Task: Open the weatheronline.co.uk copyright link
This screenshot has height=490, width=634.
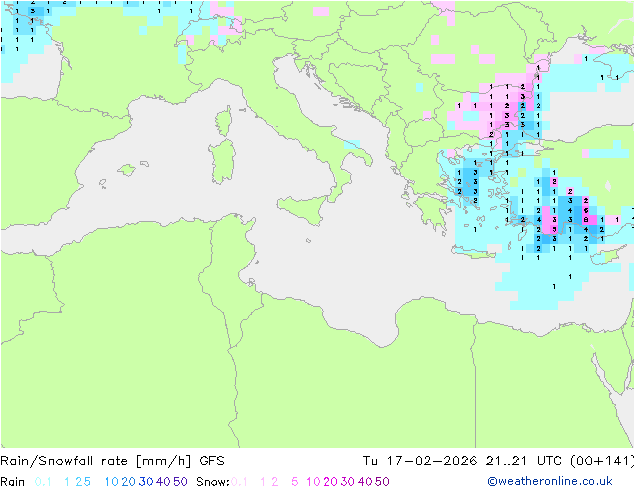Action: [x=550, y=481]
